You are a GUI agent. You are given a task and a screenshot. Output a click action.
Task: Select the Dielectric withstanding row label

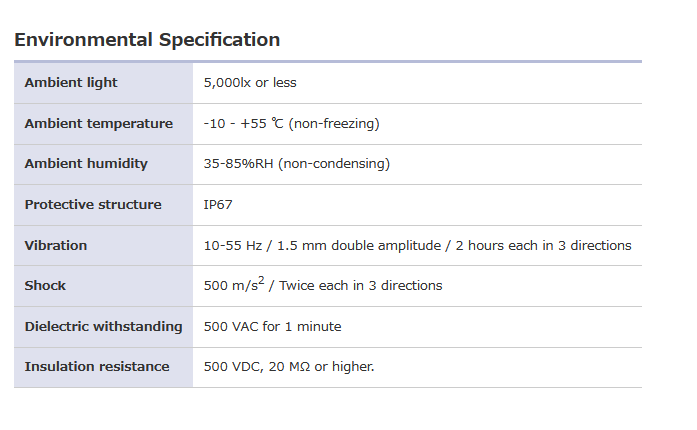103,327
